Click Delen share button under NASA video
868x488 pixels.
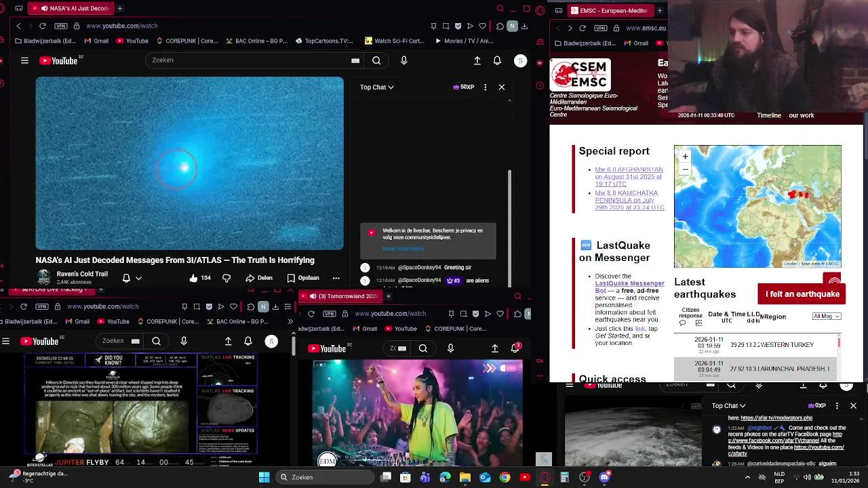pyautogui.click(x=259, y=278)
